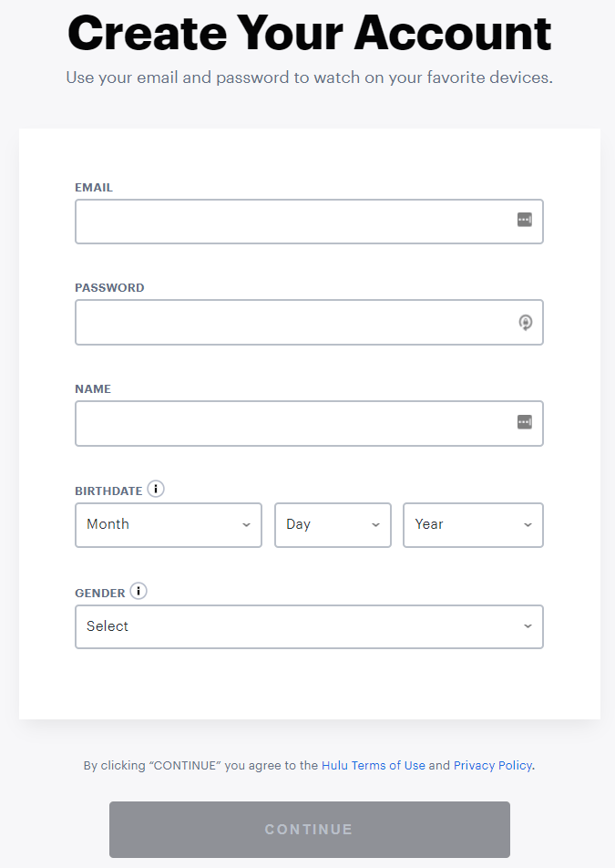Open the Hulu Terms of Use link

click(x=374, y=766)
